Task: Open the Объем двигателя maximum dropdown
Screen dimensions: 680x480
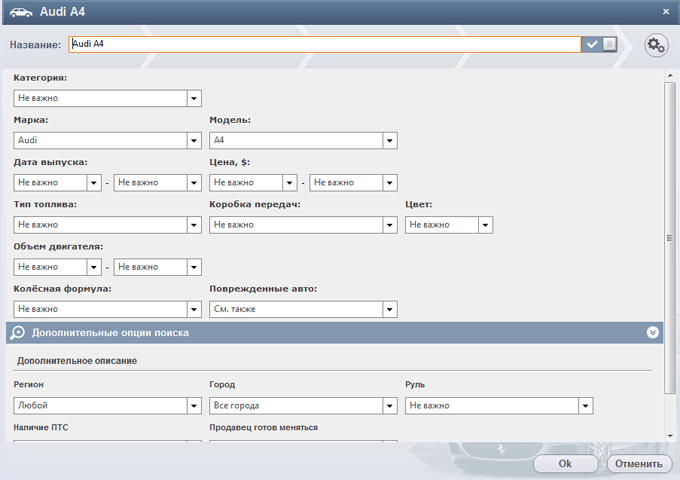Action: click(157, 267)
